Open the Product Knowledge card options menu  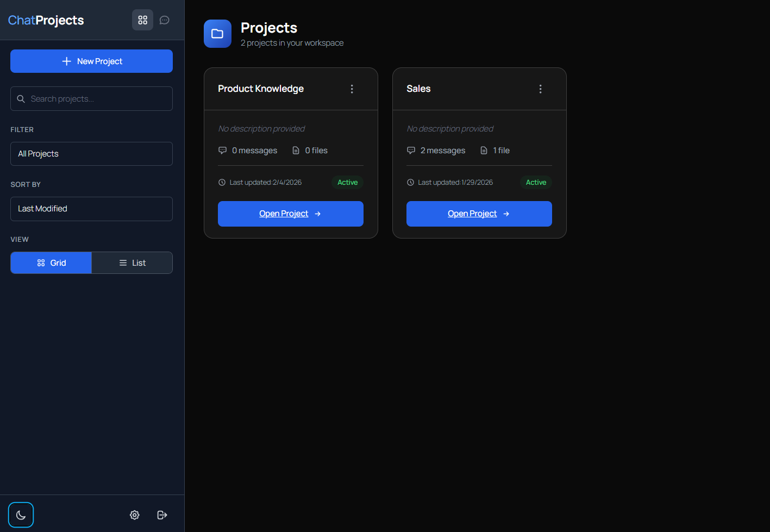352,89
